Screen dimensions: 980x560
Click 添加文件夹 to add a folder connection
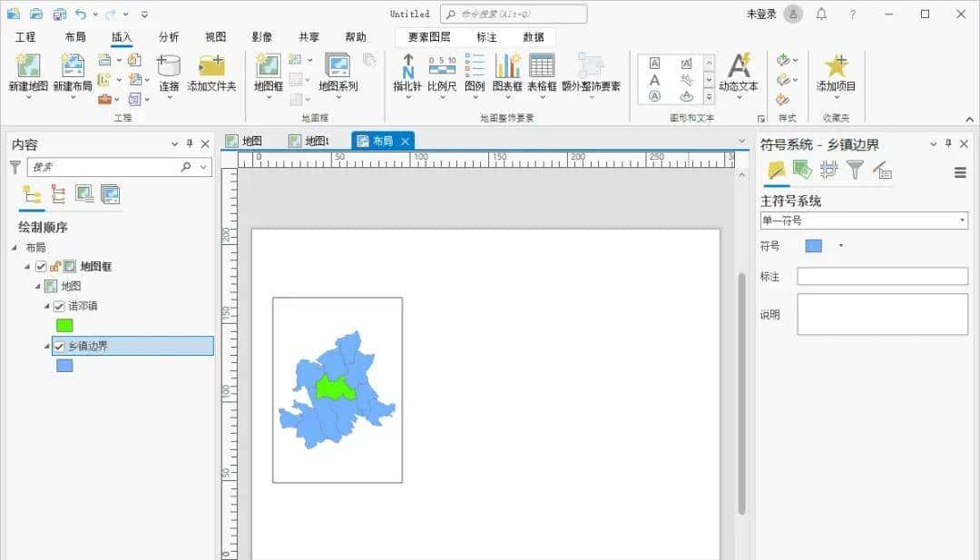point(212,67)
